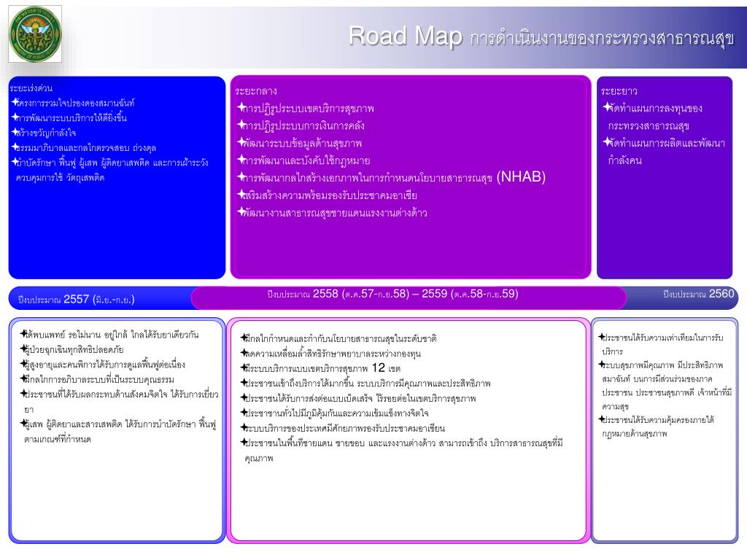Viewport: 747px width, 560px height.
Task: Click line "การพัฒนาระบบบริการให้ดียิ่งขึ้น"
Action: [x=71, y=117]
